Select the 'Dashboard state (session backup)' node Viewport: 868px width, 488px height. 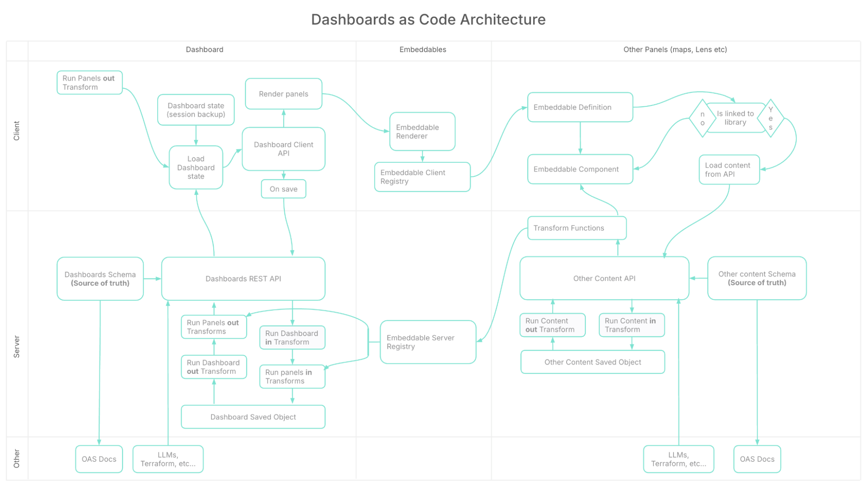[x=196, y=110]
